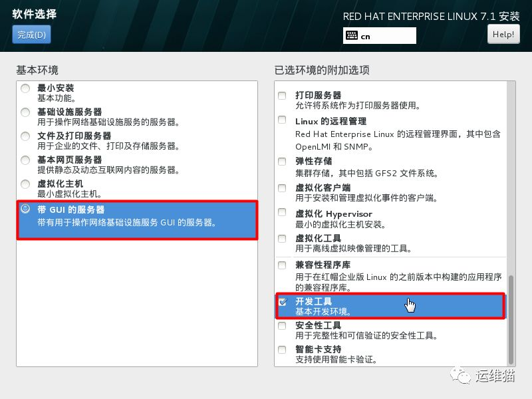Click the text 集群存储，其中包括 GFS2 文件系统。
532x399 pixels.
point(367,174)
